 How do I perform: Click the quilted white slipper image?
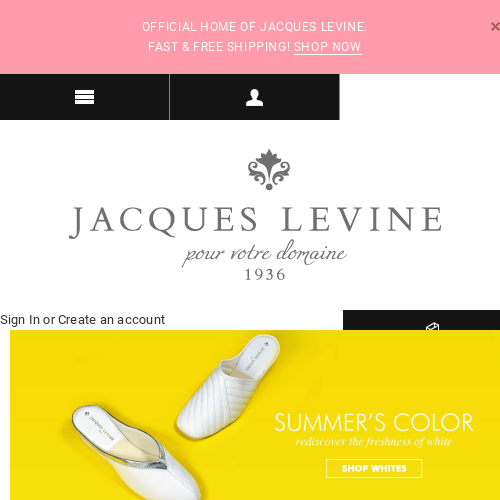tap(229, 385)
